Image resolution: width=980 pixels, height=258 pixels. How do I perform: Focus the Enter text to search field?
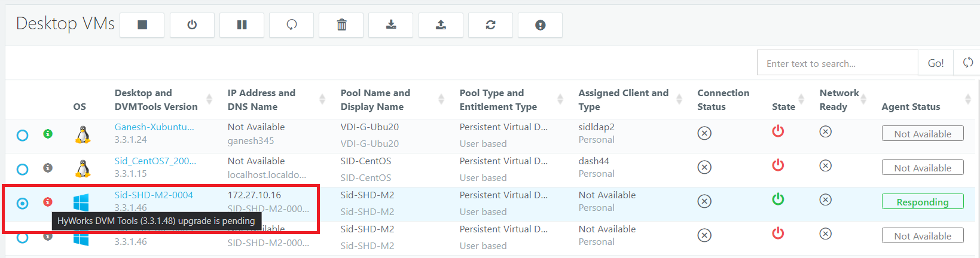(x=838, y=63)
